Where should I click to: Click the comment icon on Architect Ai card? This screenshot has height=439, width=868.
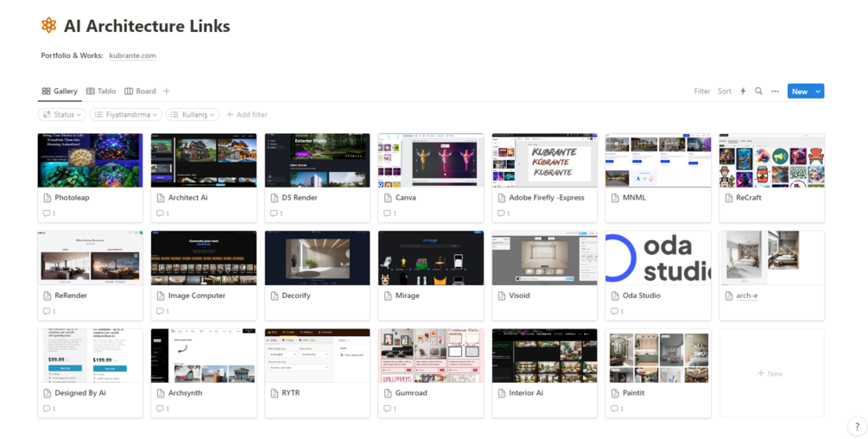coord(160,213)
